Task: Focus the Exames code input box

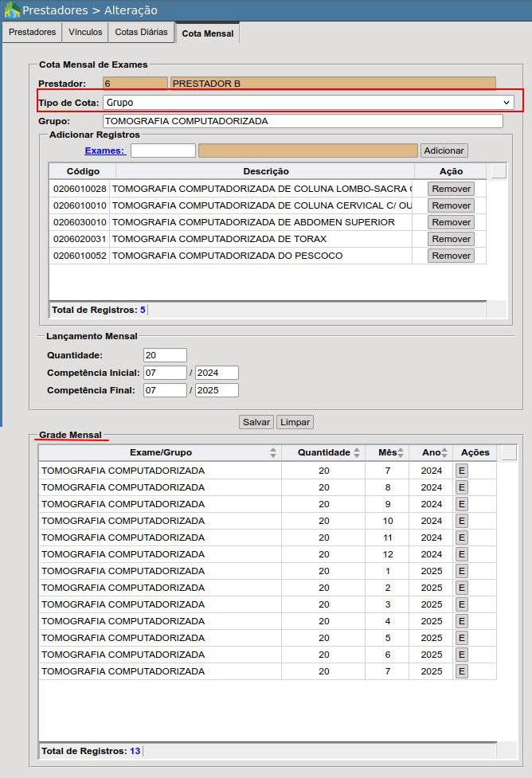Action: click(162, 151)
